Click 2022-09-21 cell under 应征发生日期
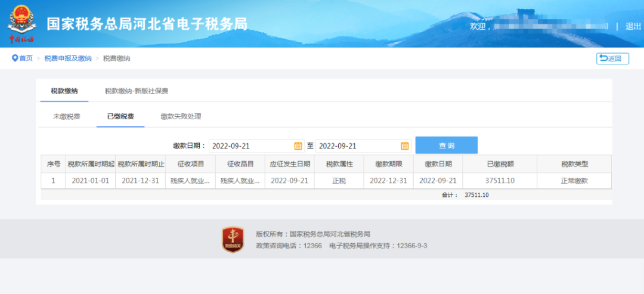The height and width of the screenshot is (294, 644). [x=290, y=181]
